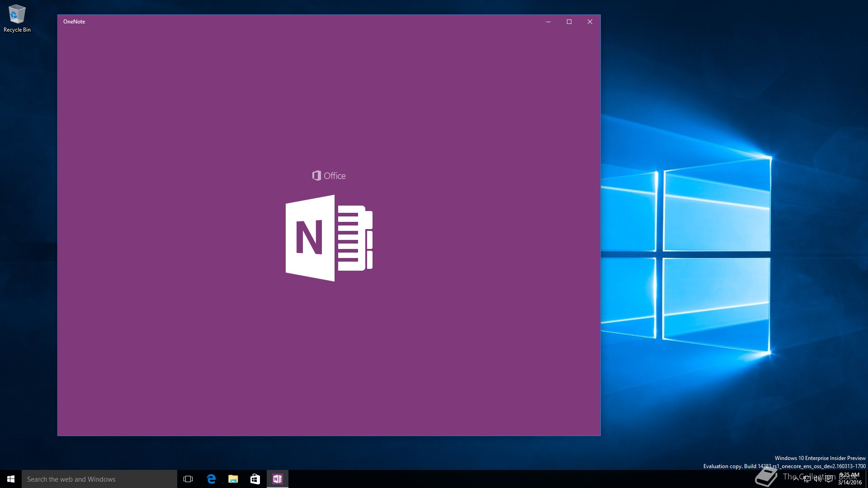Click the large OneNote splash logo

tap(329, 238)
